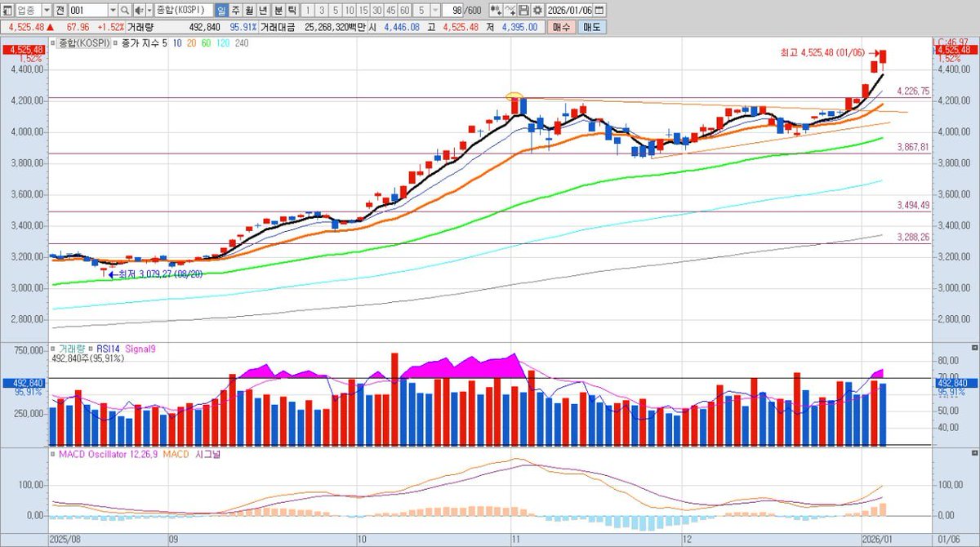Expand the dropdown arrow next to speaker icon
Screen dimensions: 980x547
149,11
